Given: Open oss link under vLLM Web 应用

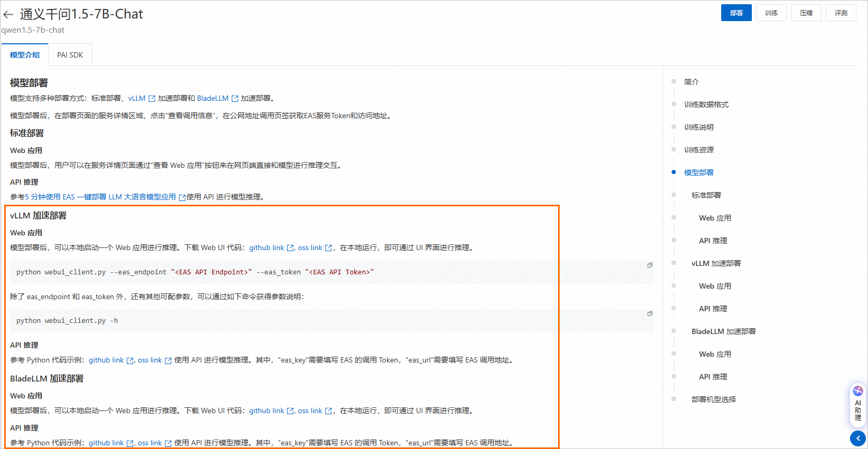Looking at the screenshot, I should (310, 247).
